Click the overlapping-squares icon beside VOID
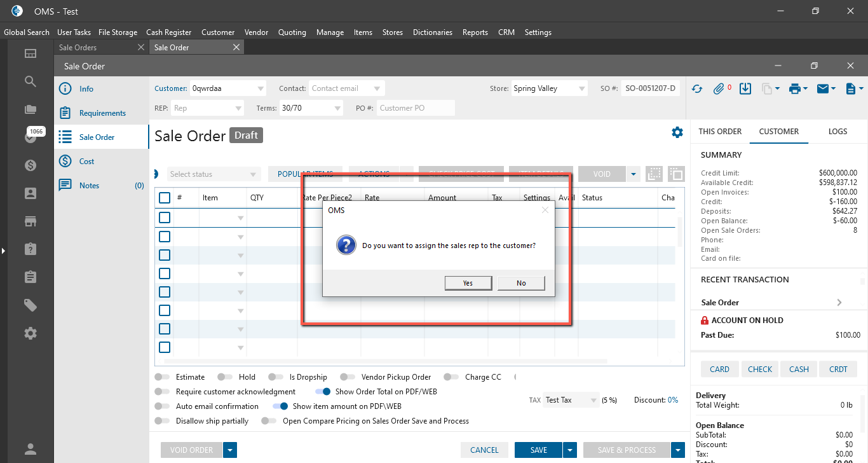This screenshot has height=463, width=868. point(676,174)
